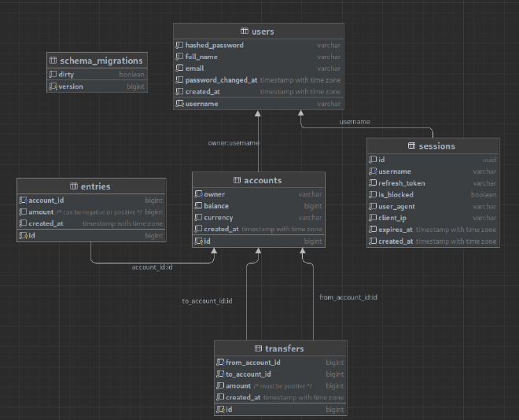The image size is (519, 420).
Task: Click the foreign key icon of accounts owner
Action: [x=199, y=194]
